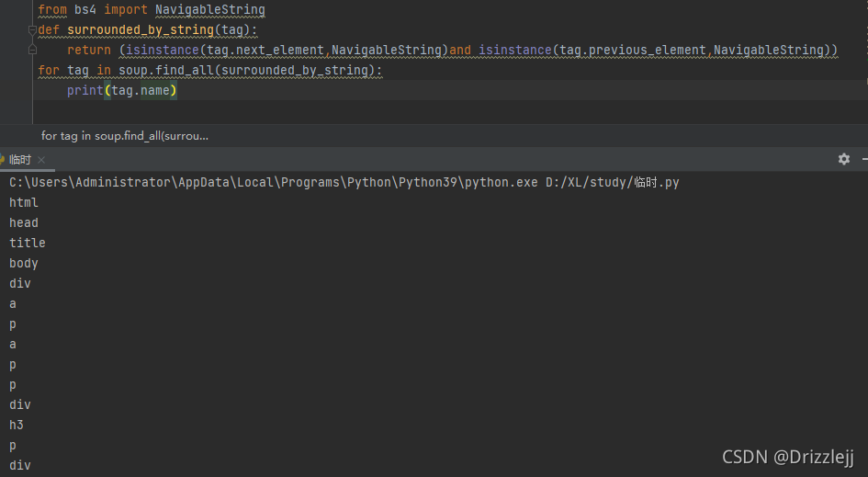Select the 'title' output line
The height and width of the screenshot is (477, 868).
(x=28, y=244)
